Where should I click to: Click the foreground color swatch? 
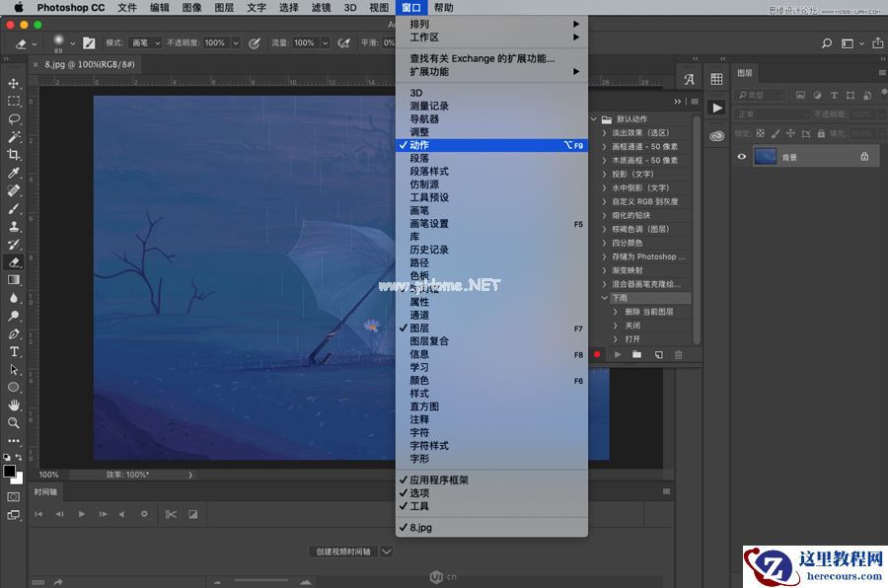[9, 472]
